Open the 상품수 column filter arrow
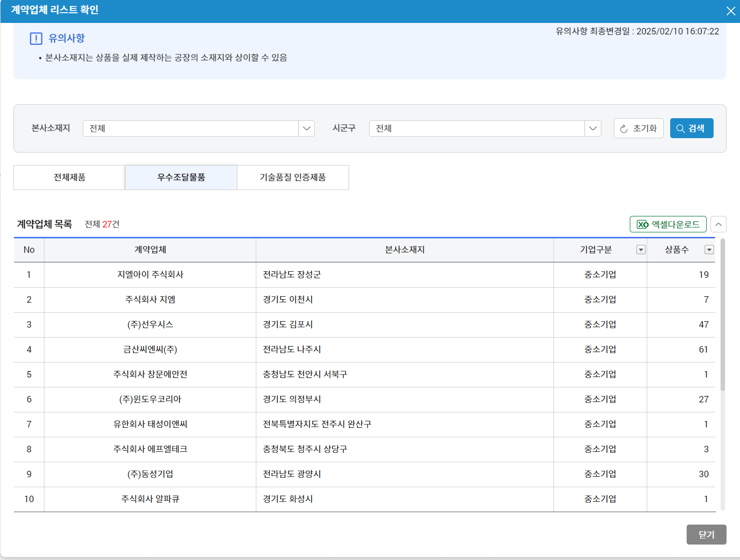740x560 pixels. pyautogui.click(x=709, y=250)
